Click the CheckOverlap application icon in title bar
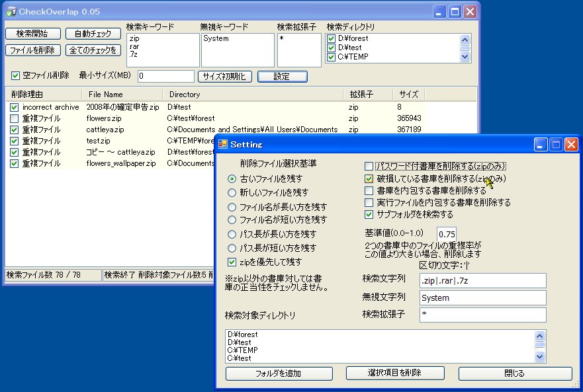583x392 pixels. tap(11, 11)
